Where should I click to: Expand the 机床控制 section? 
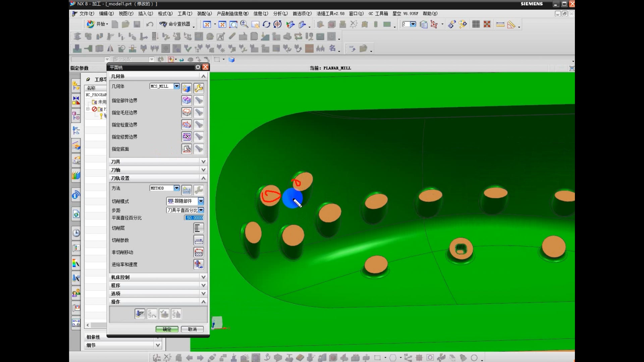[x=203, y=277]
